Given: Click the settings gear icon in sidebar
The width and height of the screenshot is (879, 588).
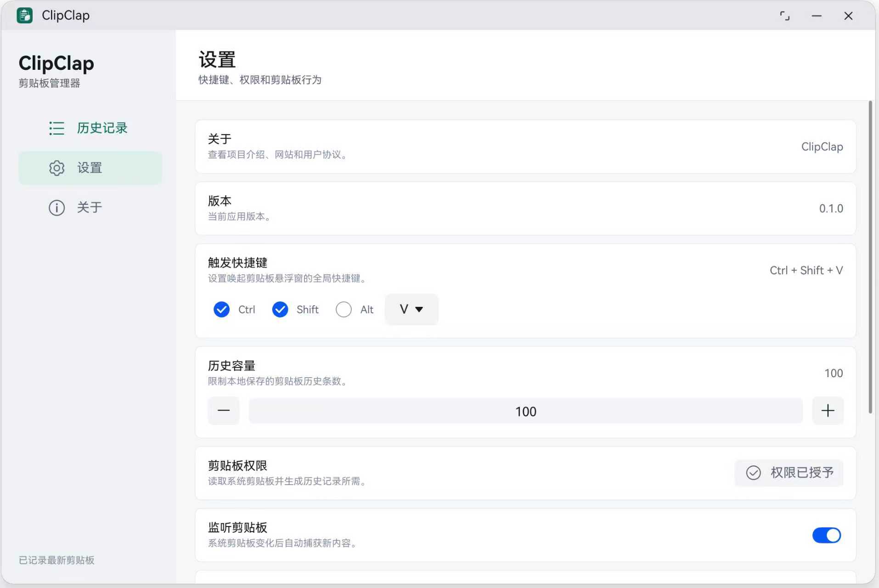Looking at the screenshot, I should click(56, 168).
